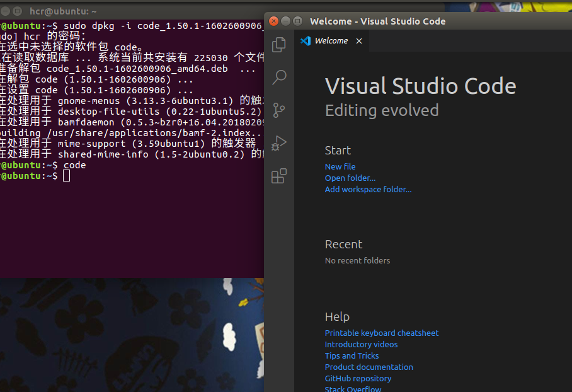Click the 'Help' section heading
Image resolution: width=572 pixels, height=392 pixels.
(x=337, y=316)
